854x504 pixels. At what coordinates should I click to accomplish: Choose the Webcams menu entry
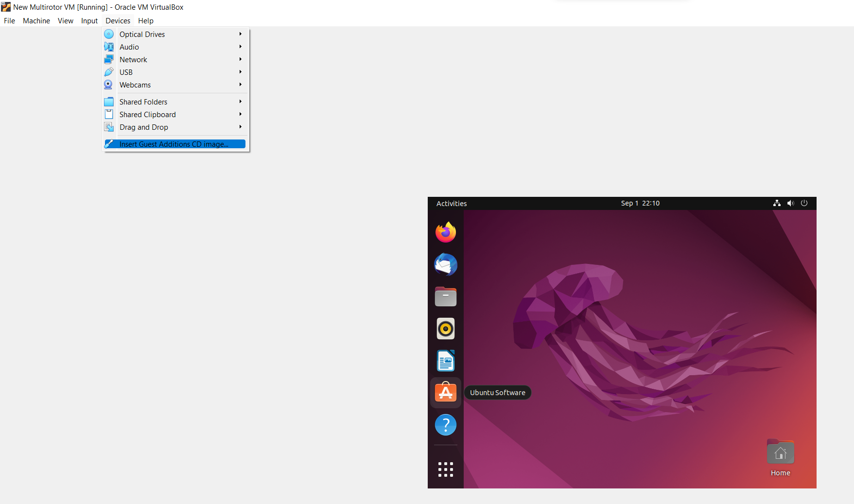(x=175, y=85)
